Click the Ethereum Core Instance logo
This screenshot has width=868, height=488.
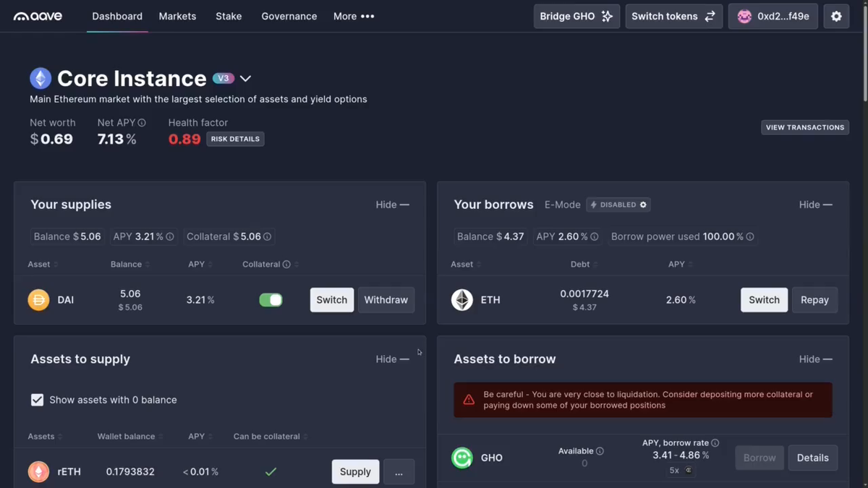click(41, 78)
